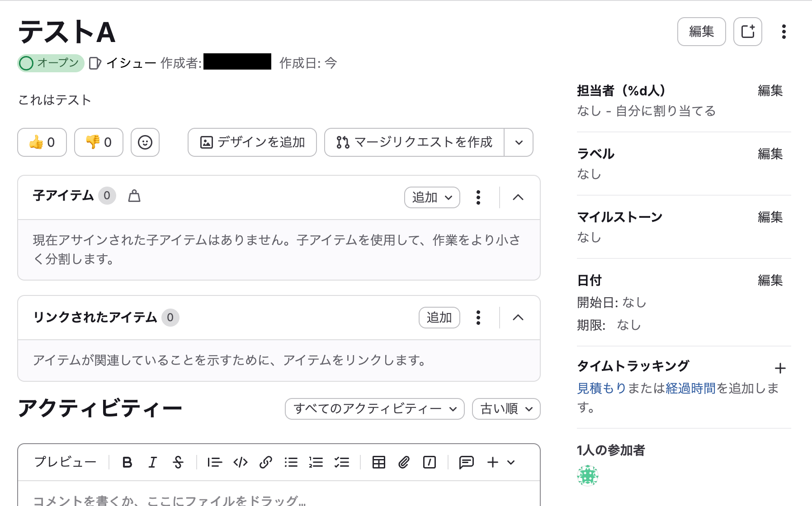This screenshot has height=506, width=812.
Task: Click the plus icon for time tracking
Action: [x=780, y=368]
